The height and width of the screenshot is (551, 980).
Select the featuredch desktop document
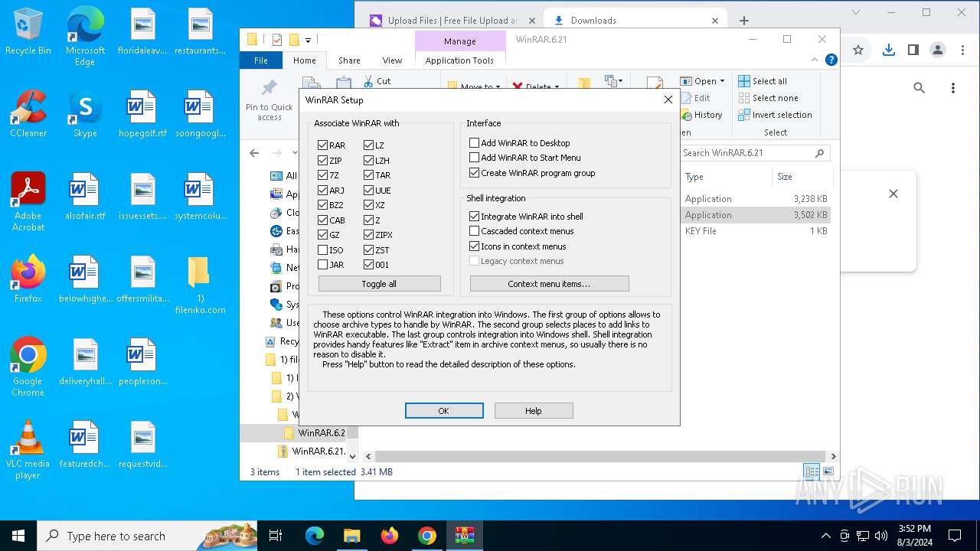[x=85, y=445]
